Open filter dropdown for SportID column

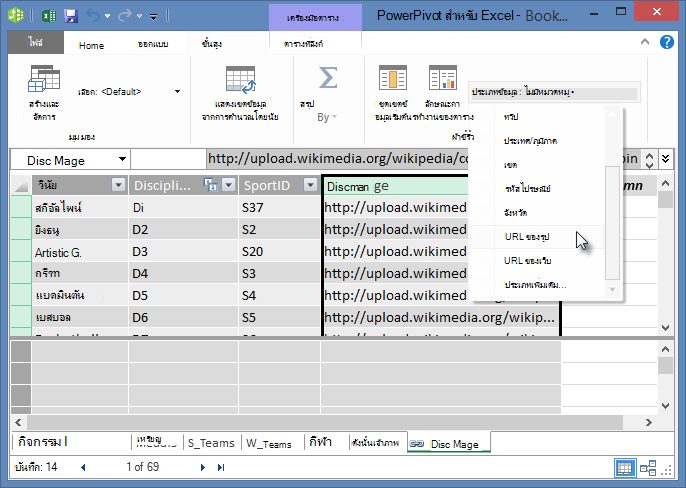coord(310,185)
